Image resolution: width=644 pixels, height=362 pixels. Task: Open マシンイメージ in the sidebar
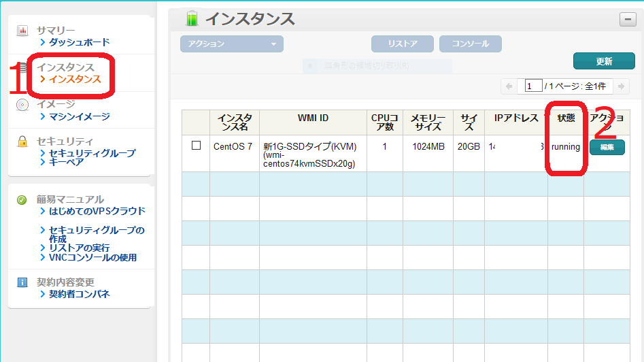coord(79,116)
